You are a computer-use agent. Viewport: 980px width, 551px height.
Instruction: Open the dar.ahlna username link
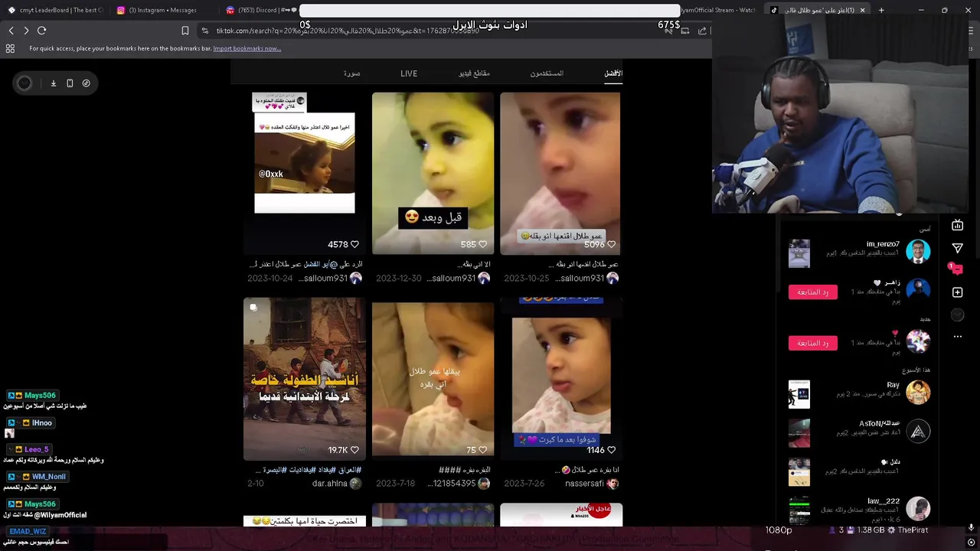click(330, 484)
